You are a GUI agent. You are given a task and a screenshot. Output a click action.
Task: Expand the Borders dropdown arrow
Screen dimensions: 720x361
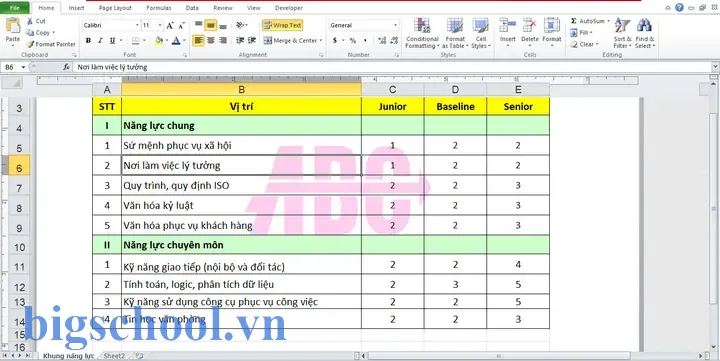(x=144, y=40)
